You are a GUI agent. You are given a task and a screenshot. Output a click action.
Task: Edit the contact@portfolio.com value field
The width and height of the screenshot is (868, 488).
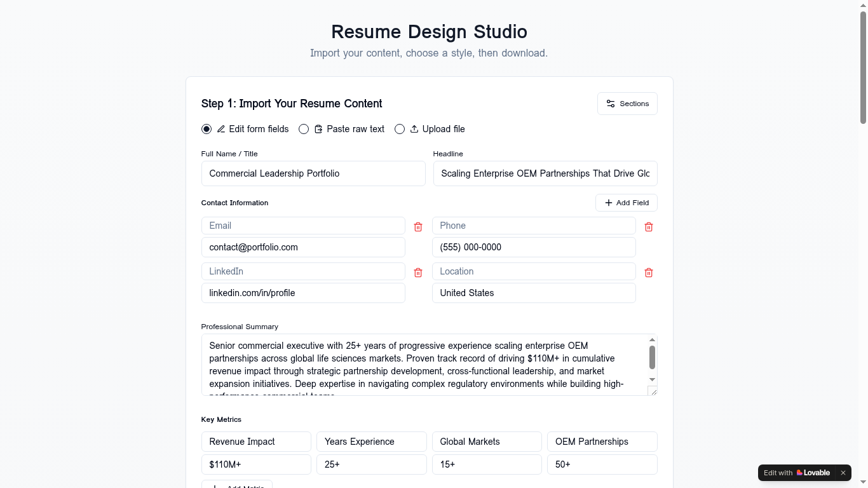tap(303, 247)
